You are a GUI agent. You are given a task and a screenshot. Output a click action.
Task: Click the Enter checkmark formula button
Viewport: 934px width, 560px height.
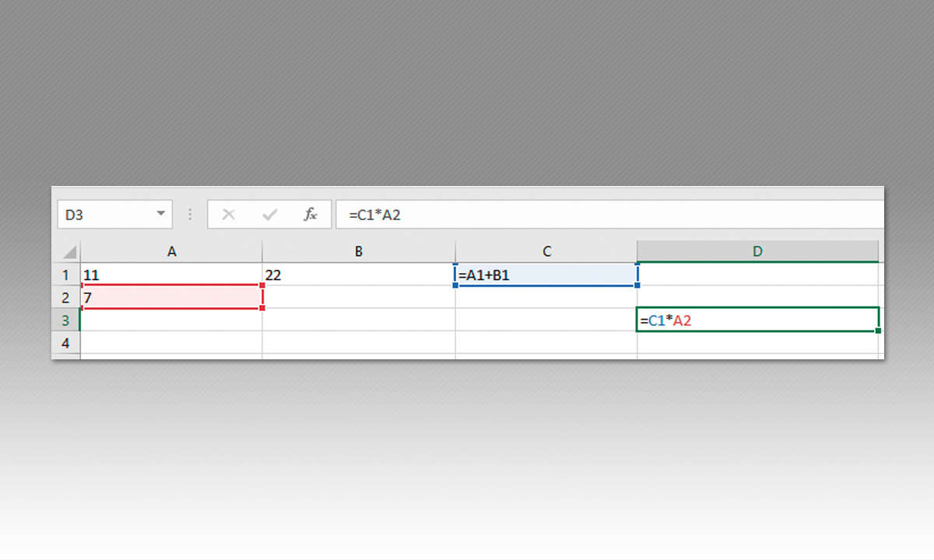(270, 215)
